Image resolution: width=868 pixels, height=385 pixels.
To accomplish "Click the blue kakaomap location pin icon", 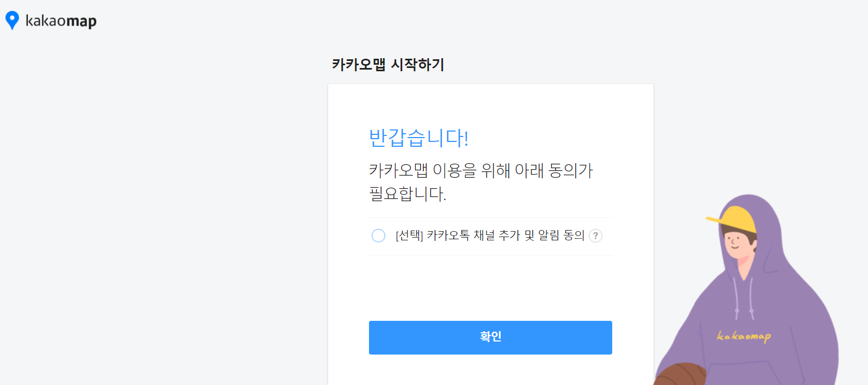I will [12, 21].
